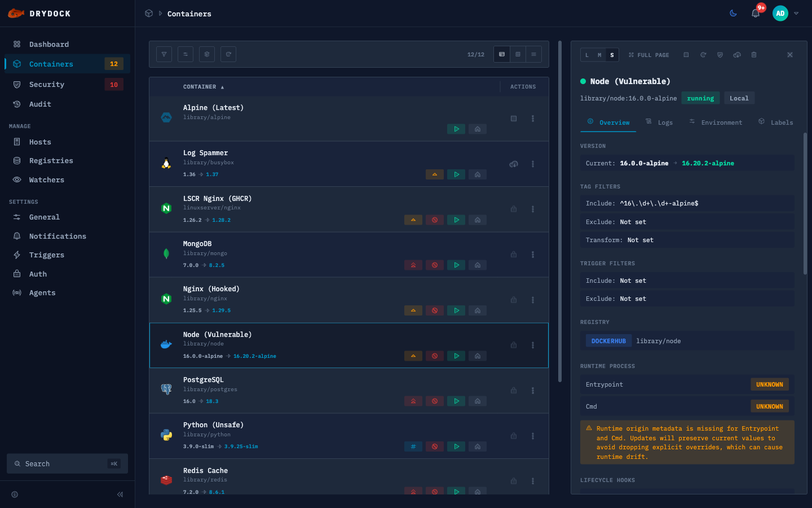Click the refresh icon in the containers toolbar
Viewport: 812px width, 508px height.
point(228,54)
